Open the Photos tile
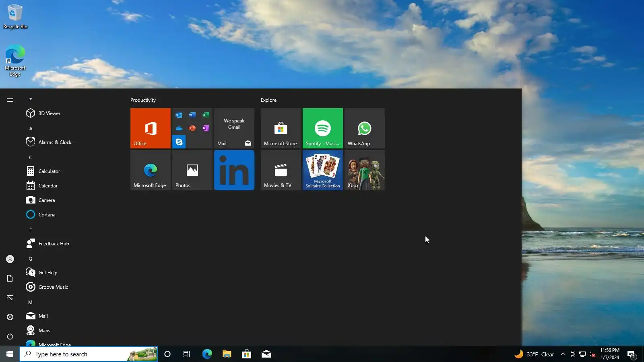Screen dimensions: 644x362 tap(192, 170)
